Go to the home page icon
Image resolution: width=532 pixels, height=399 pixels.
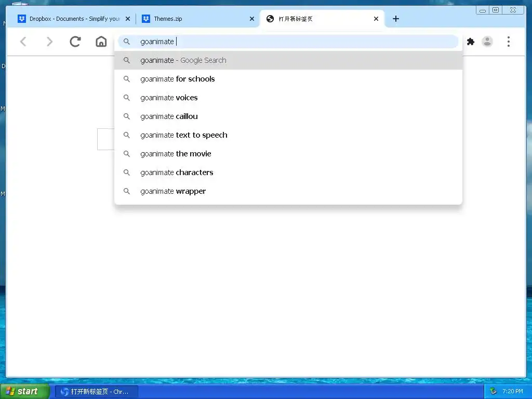(101, 42)
